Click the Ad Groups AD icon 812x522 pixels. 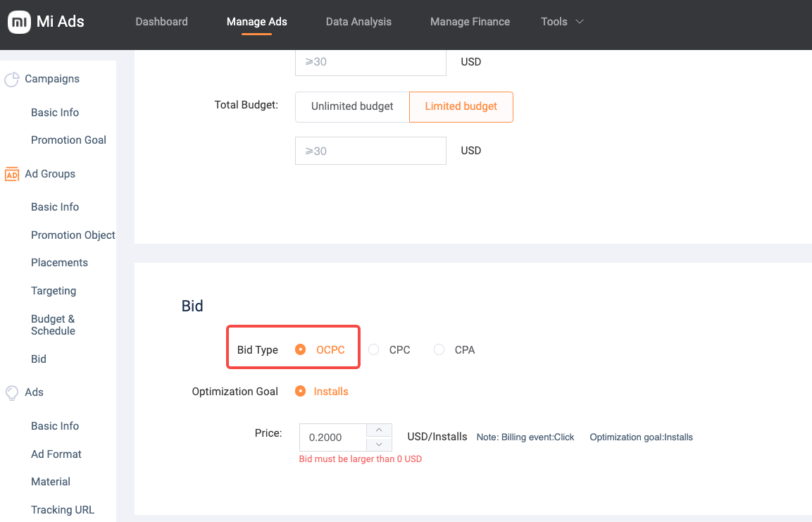[x=11, y=174]
